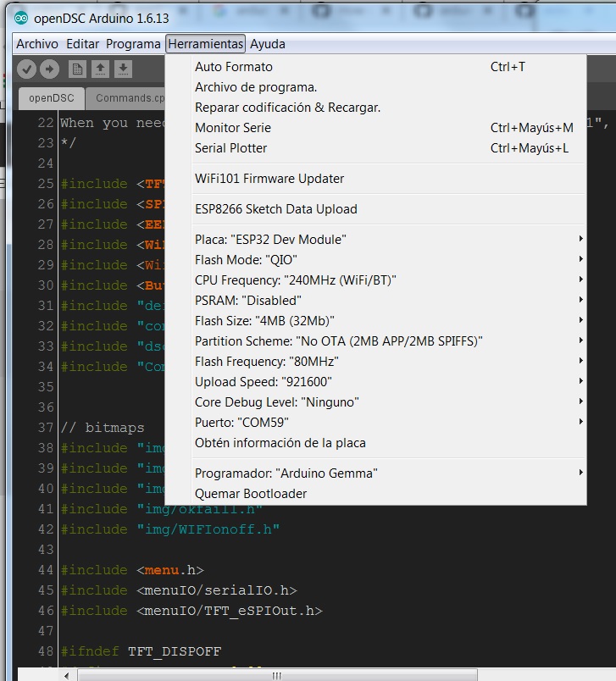Open the Archivo menu
Image resolution: width=616 pixels, height=681 pixels.
37,44
